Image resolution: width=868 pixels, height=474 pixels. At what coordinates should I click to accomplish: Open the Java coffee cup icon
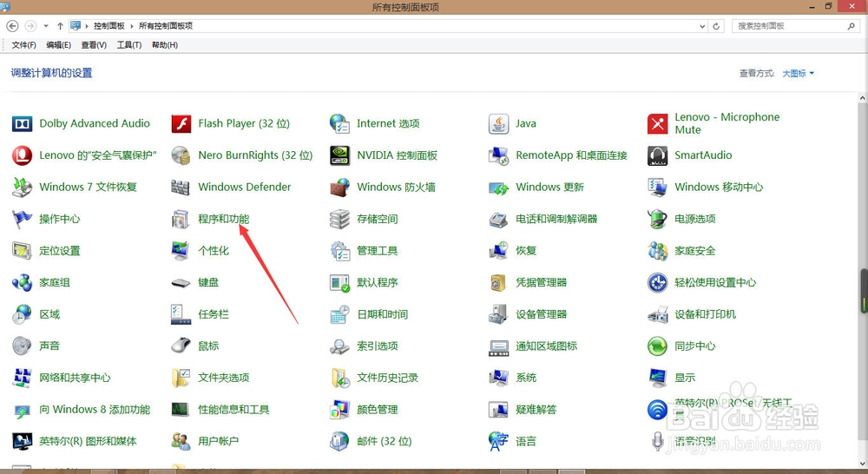click(x=498, y=123)
